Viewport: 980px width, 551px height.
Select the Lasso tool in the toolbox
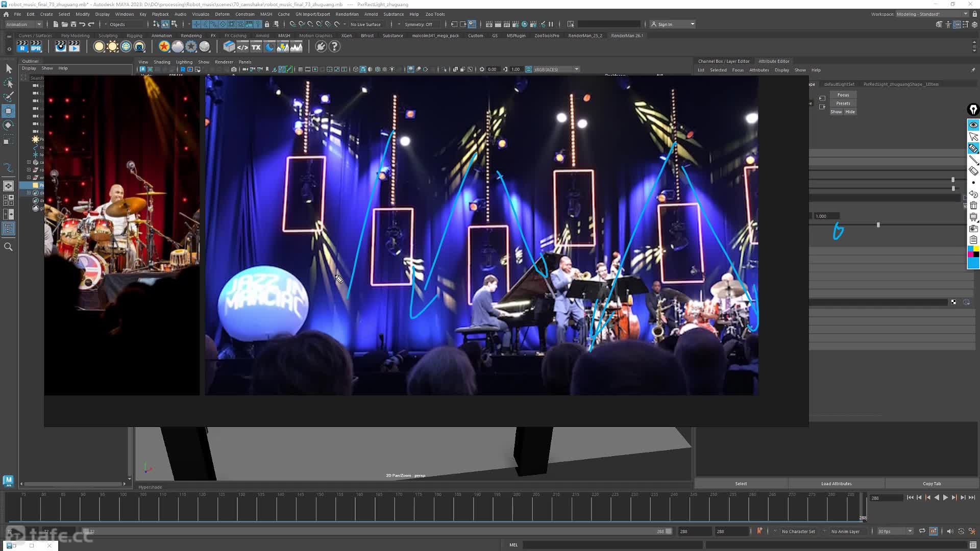click(9, 83)
